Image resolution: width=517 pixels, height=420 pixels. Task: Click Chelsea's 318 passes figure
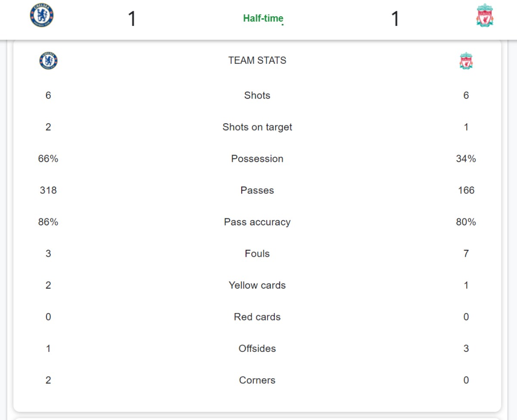click(x=48, y=190)
